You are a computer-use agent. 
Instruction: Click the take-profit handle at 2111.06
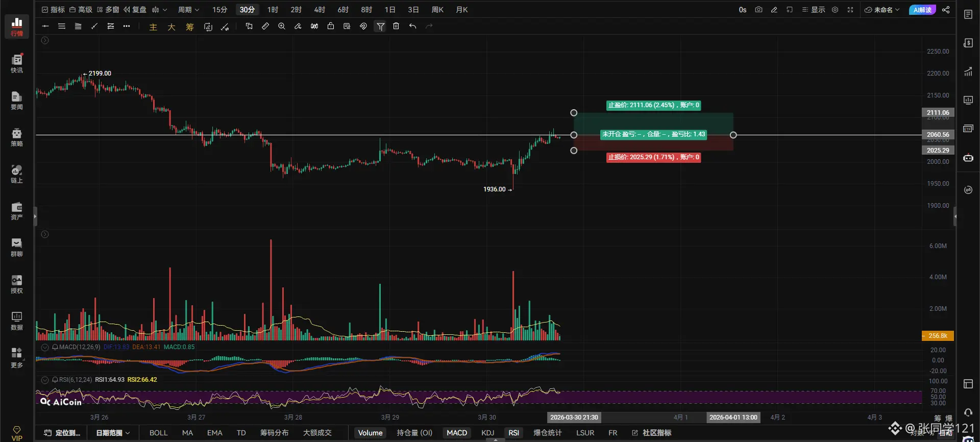click(x=574, y=113)
